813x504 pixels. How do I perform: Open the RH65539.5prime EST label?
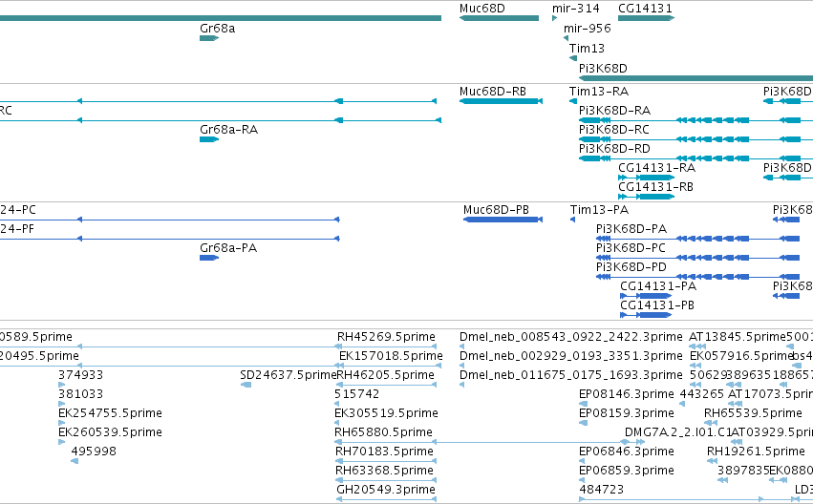pos(753,413)
